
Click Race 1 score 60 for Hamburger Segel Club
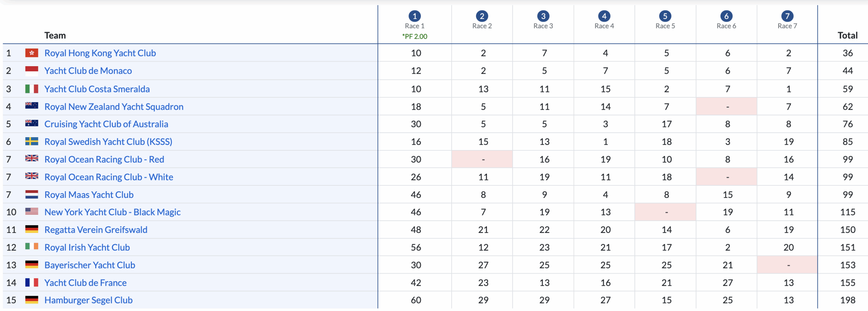(416, 300)
